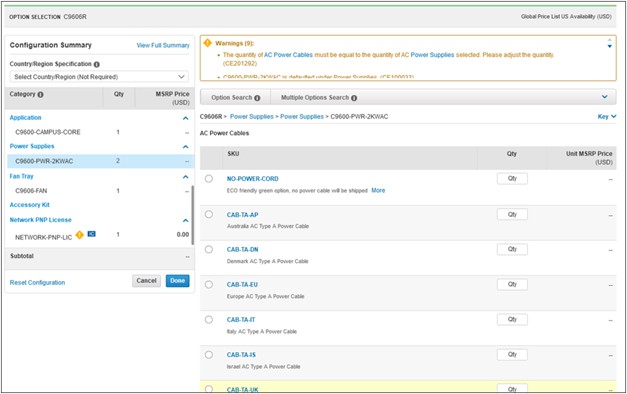Open the Key dropdown
627x394 pixels.
(x=607, y=116)
